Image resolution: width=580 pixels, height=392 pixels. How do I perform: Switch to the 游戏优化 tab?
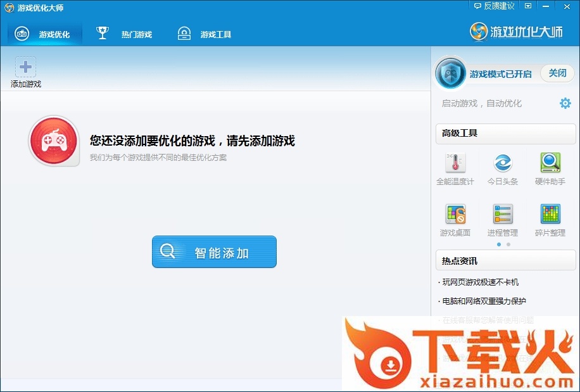[44, 34]
